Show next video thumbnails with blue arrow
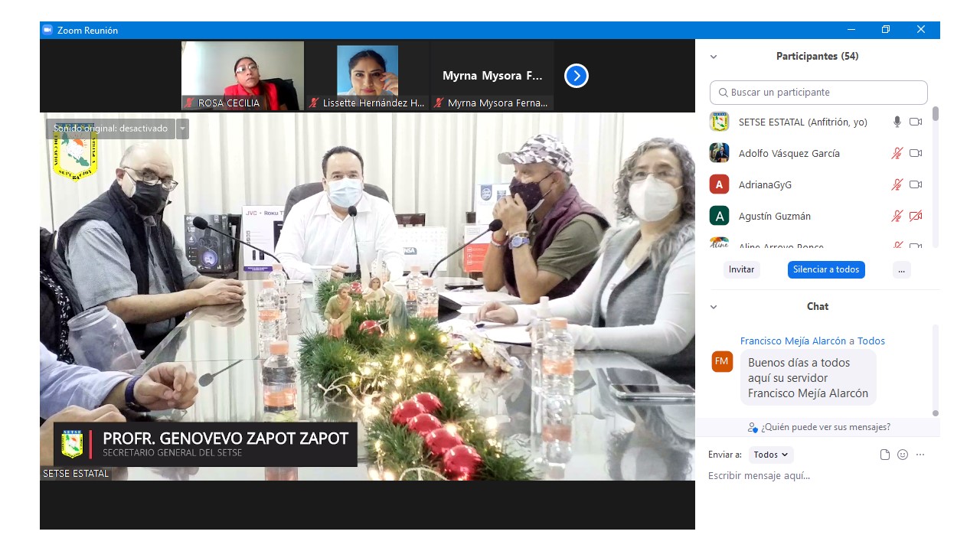 tap(577, 76)
